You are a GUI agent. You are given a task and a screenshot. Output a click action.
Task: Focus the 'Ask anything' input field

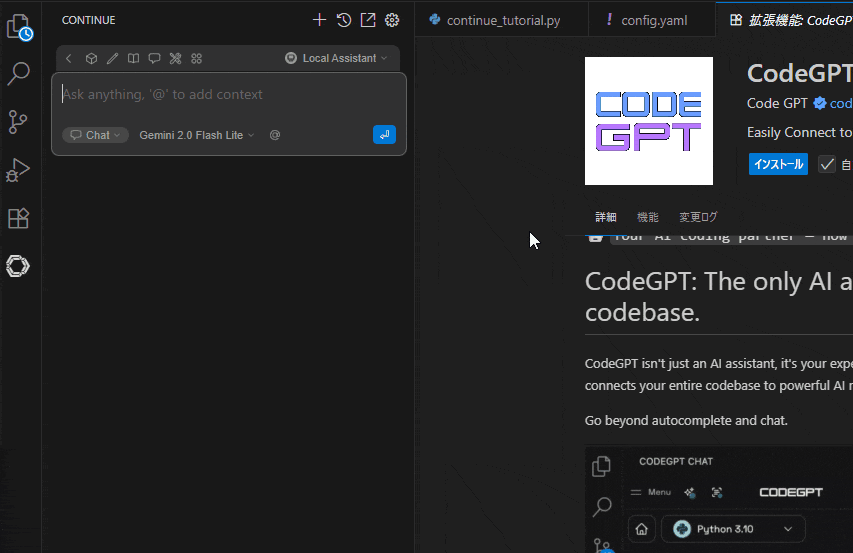(x=228, y=95)
